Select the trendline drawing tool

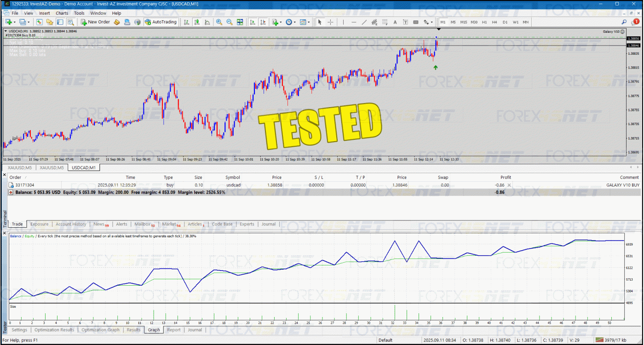coord(364,22)
